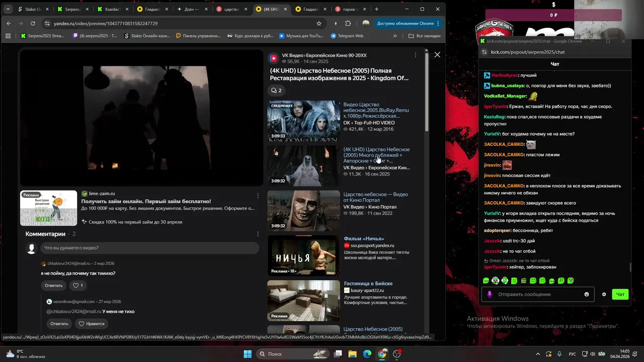Click the lime-zaim ad thumbnail
644x362 pixels.
click(x=49, y=208)
